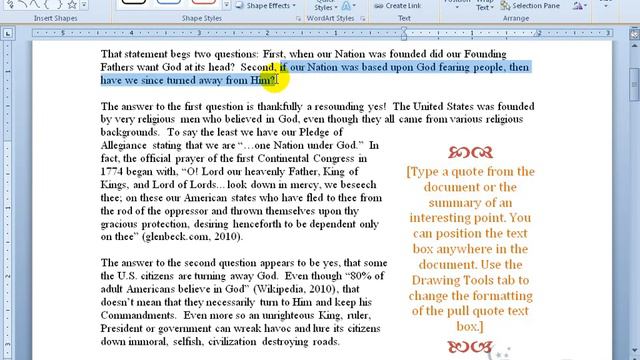Click the top ornament of pull quote
Image resolution: width=640 pixels, height=360 pixels.
click(x=471, y=152)
